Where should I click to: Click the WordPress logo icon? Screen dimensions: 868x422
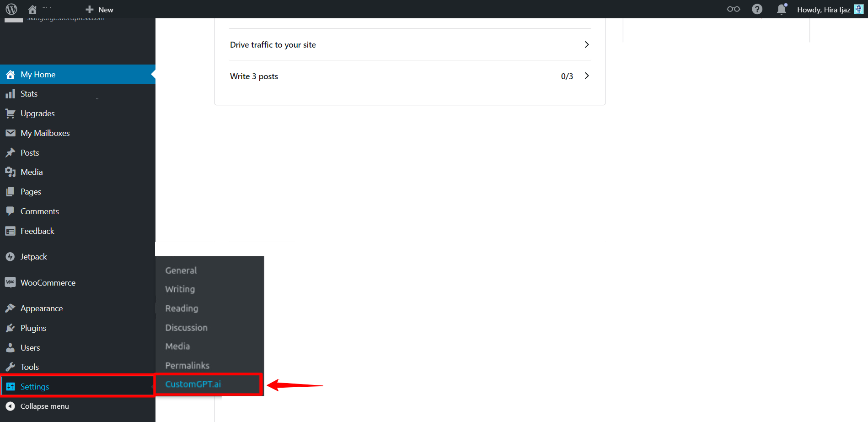pos(11,9)
